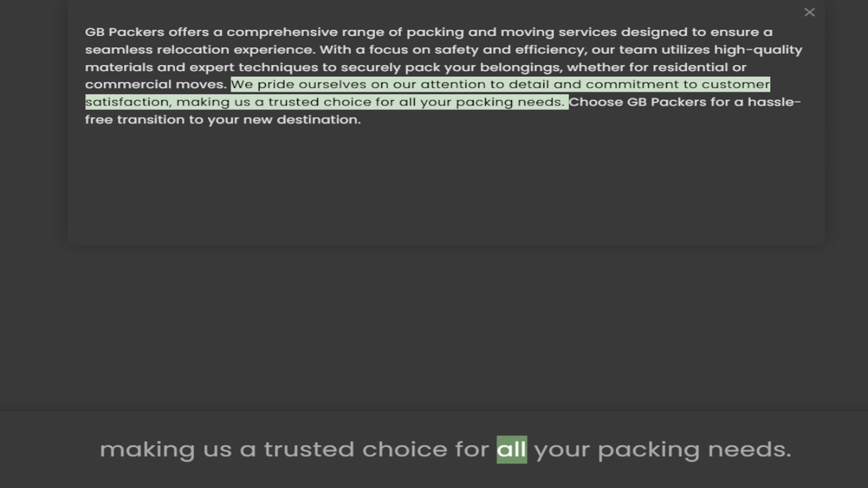Image resolution: width=868 pixels, height=488 pixels.
Task: Close the text reader panel
Action: click(x=809, y=13)
